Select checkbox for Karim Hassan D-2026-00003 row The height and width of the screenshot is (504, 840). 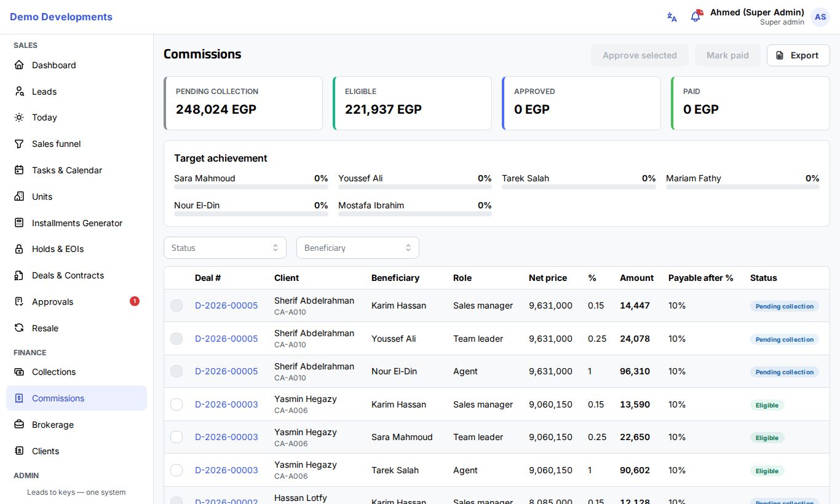tap(176, 404)
